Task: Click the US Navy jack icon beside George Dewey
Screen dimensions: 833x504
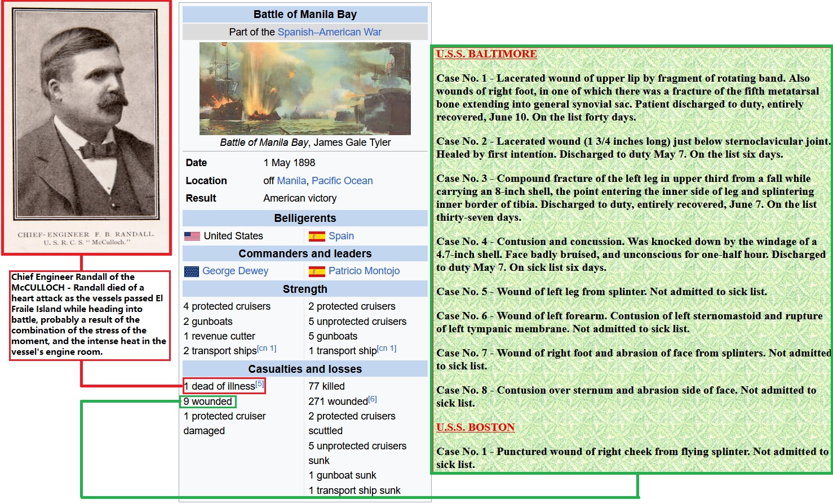Action: (192, 271)
